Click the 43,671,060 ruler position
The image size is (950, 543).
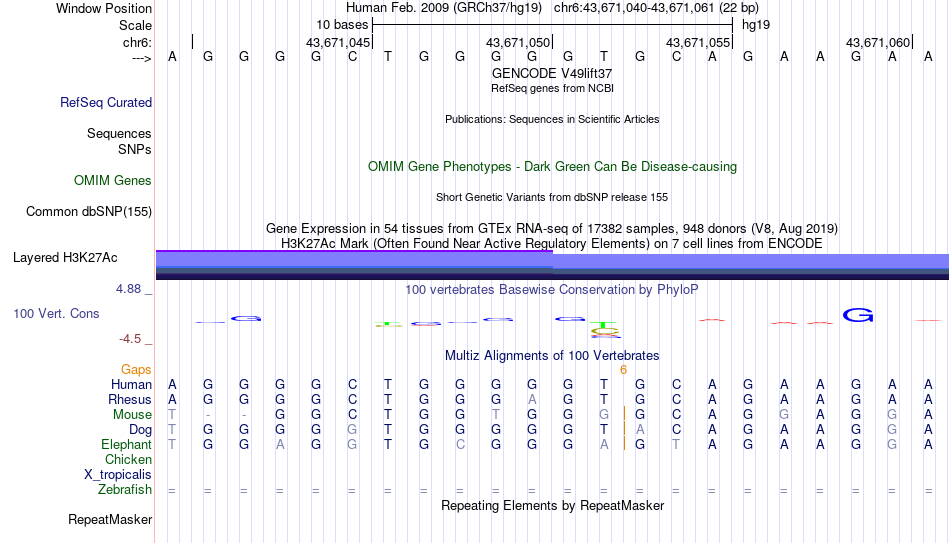point(878,42)
